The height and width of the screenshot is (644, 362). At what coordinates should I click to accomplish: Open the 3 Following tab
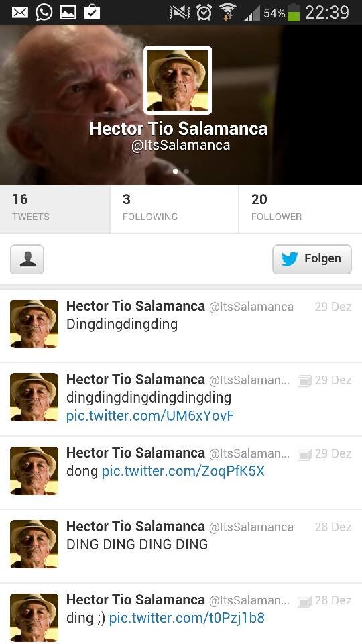pyautogui.click(x=174, y=209)
